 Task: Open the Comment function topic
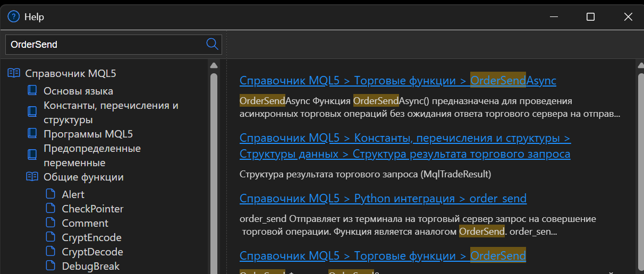click(x=85, y=223)
